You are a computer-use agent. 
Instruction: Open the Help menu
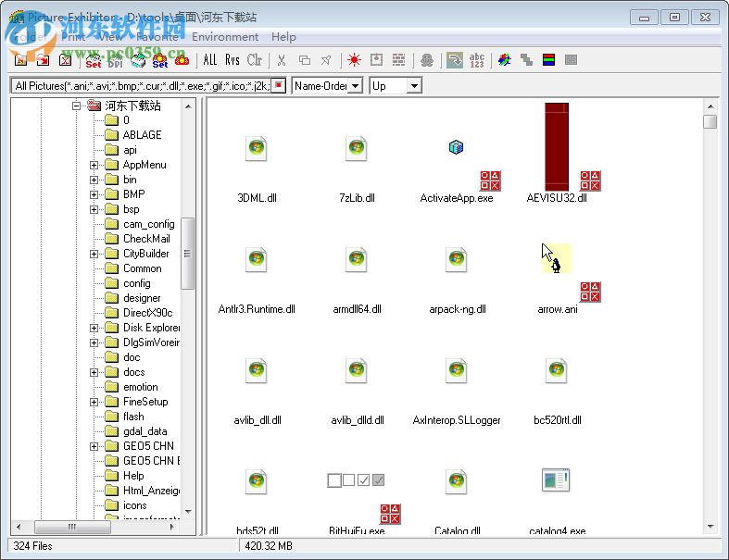283,37
